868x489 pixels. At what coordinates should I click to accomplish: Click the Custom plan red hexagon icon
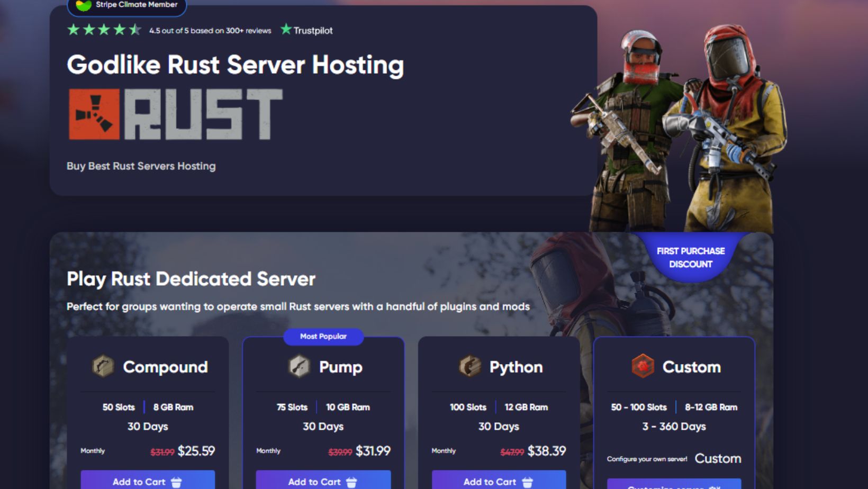643,366
